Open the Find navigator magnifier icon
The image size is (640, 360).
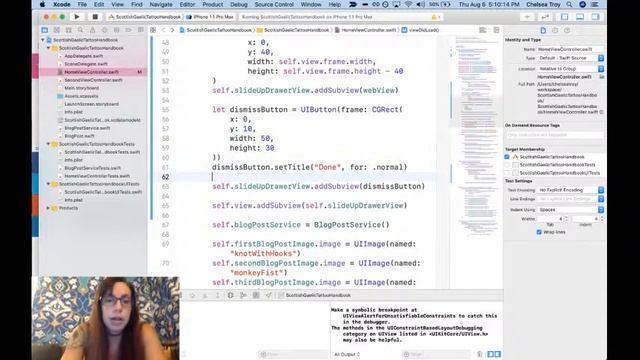coord(80,30)
